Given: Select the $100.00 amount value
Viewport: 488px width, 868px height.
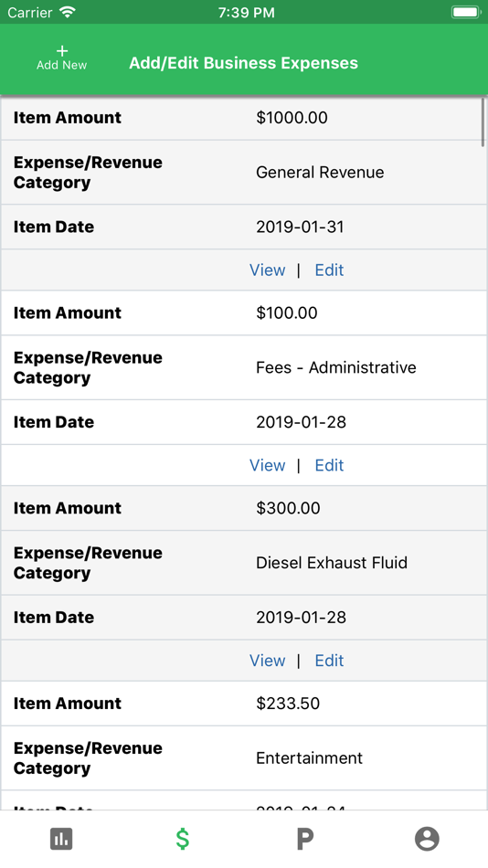Looking at the screenshot, I should pyautogui.click(x=287, y=312).
